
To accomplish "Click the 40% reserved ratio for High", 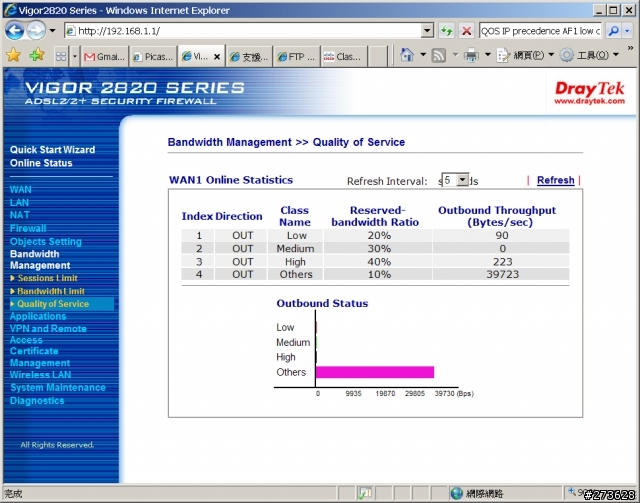I will 379,262.
